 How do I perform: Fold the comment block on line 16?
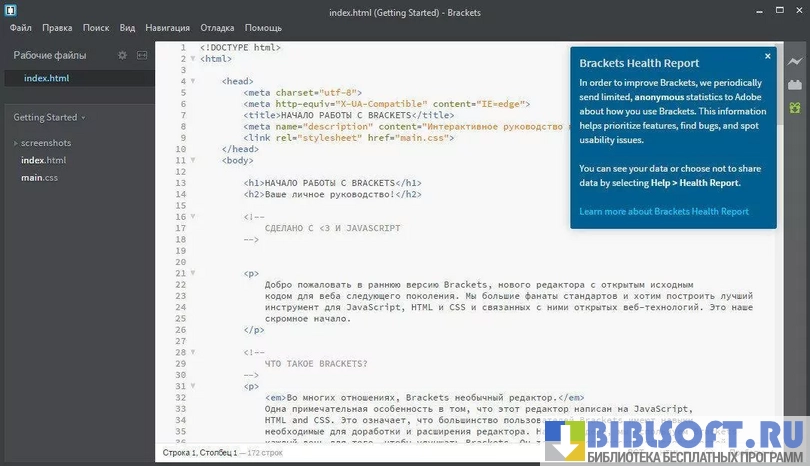coord(193,217)
